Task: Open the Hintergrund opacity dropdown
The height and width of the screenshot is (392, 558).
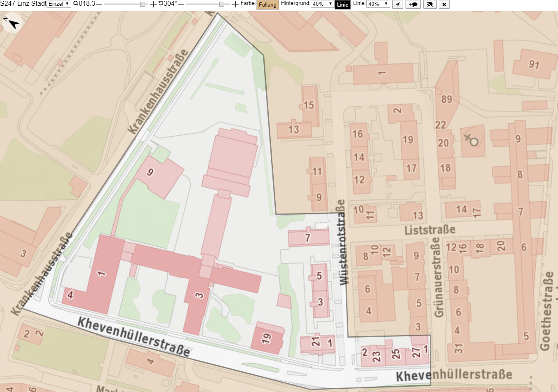Action: tap(322, 4)
